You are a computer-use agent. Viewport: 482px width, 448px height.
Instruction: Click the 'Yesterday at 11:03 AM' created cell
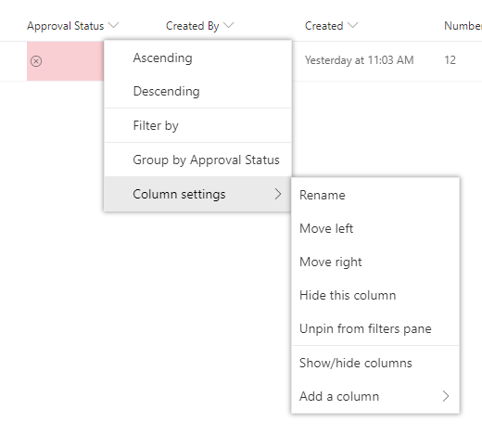coord(359,60)
